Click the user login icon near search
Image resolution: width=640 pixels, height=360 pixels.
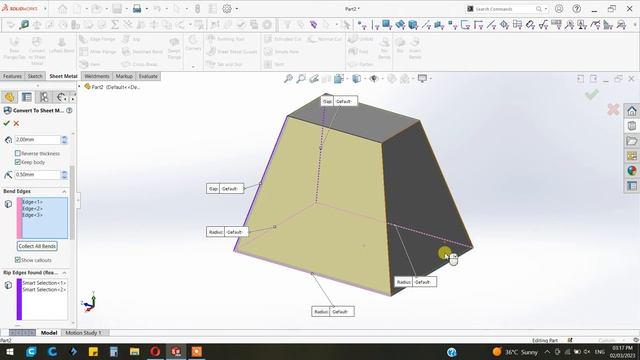click(559, 9)
